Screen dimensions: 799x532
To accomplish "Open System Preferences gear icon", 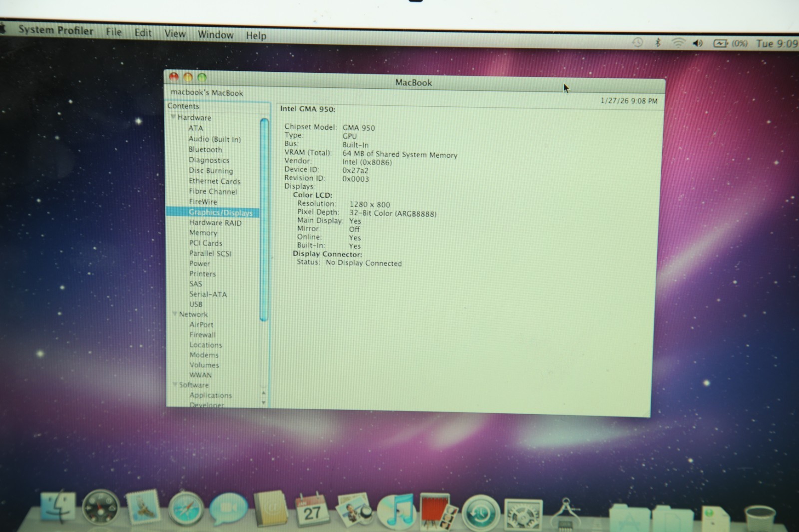I will 523,514.
